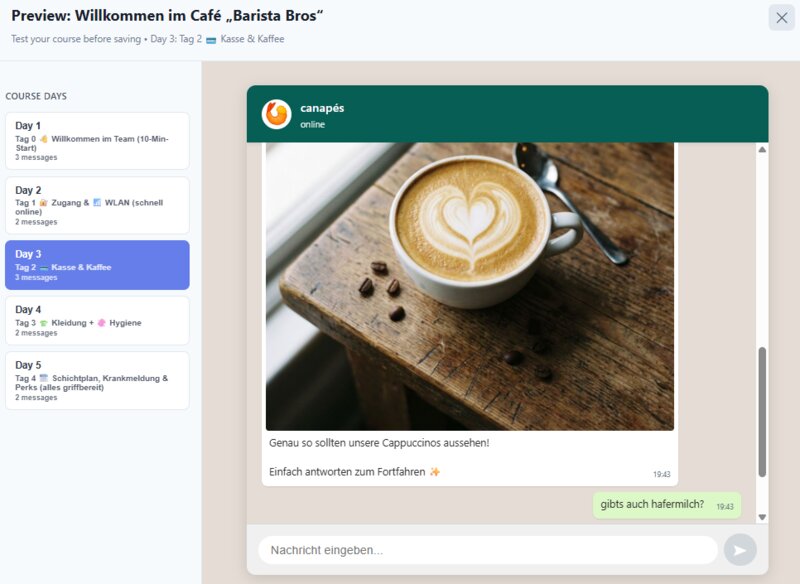Image resolution: width=800 pixels, height=584 pixels.
Task: Click the canapés contact name in header
Action: 322,108
